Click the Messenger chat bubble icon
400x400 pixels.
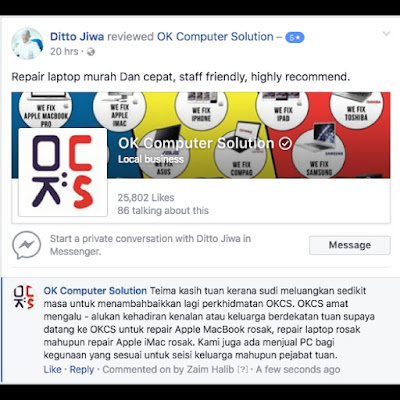coord(27,245)
